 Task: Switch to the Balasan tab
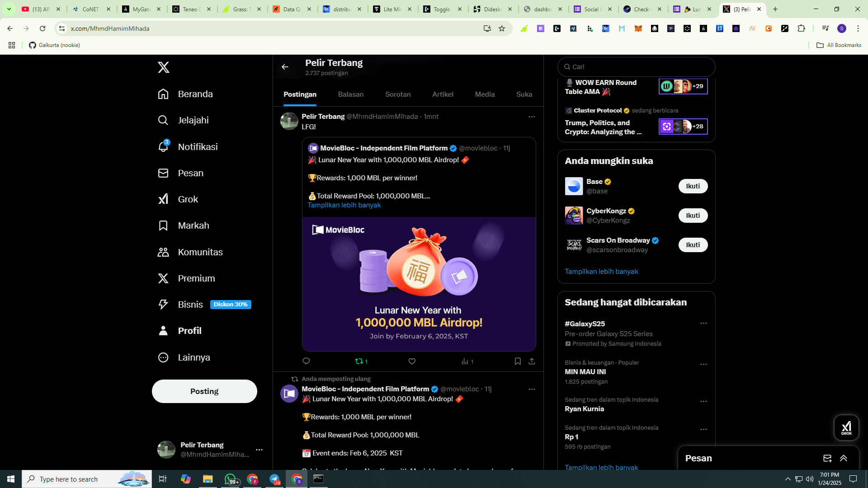pos(351,94)
